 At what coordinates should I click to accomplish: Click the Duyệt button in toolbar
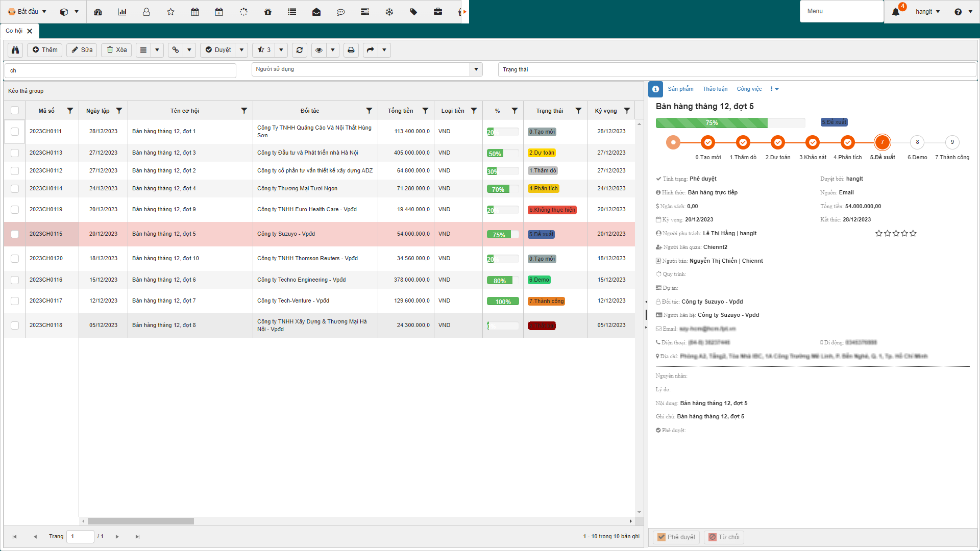pos(218,50)
